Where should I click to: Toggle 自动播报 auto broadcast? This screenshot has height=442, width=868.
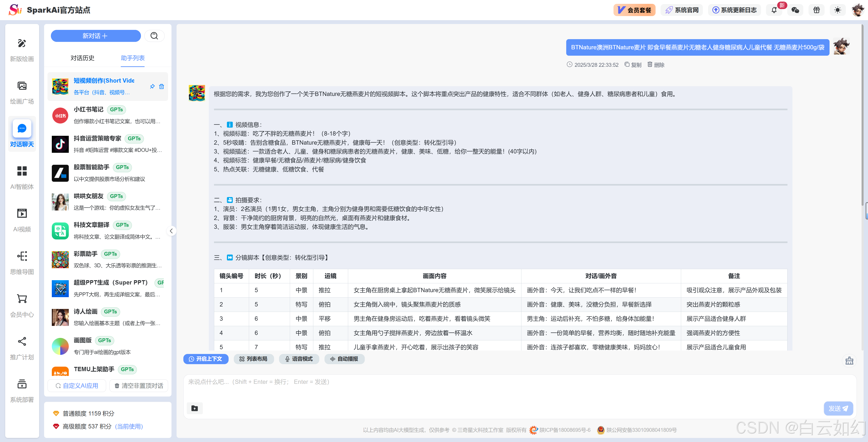coord(344,359)
